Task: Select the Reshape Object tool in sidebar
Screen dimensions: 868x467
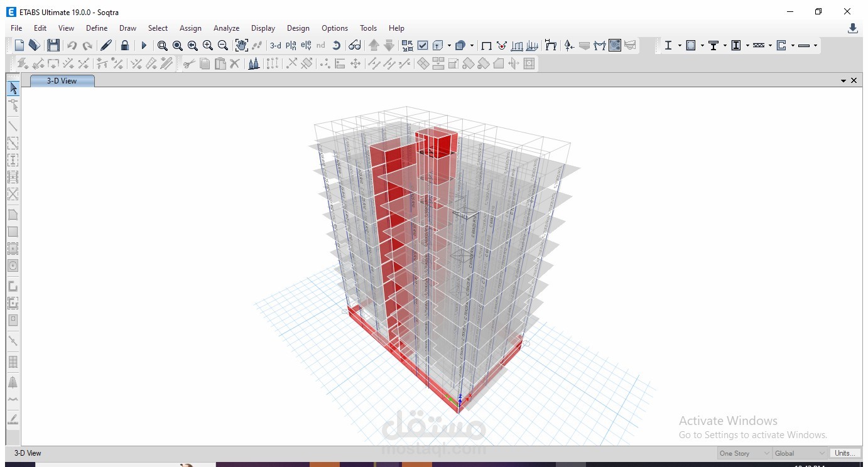Action: point(13,105)
